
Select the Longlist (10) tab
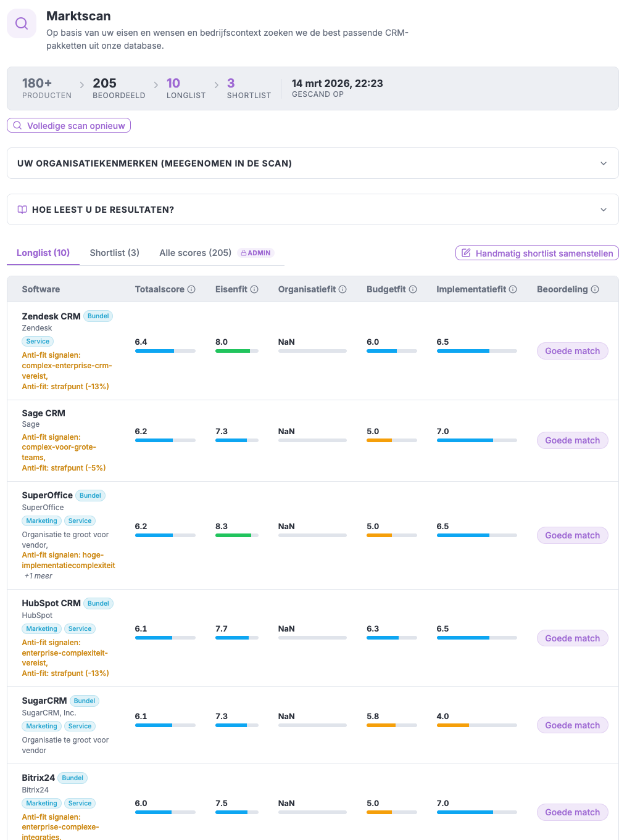pyautogui.click(x=43, y=253)
